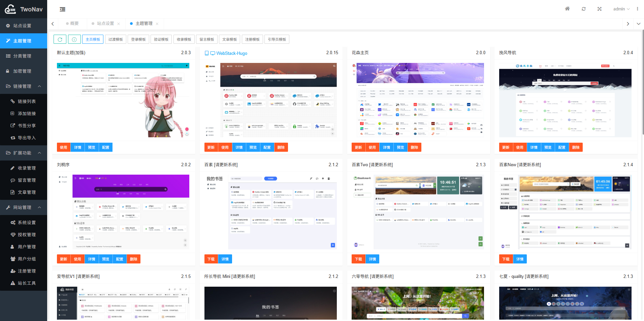Switch to the 过渡模板 tab

point(116,39)
